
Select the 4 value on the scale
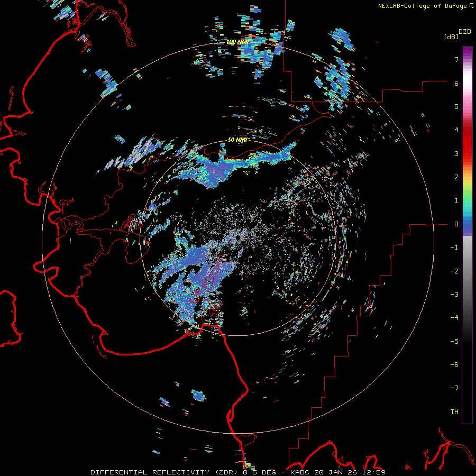pos(456,130)
